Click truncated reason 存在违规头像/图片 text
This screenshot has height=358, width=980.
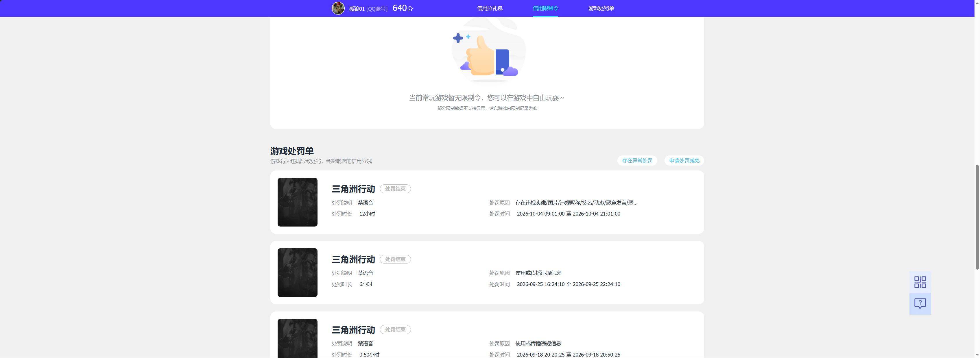576,203
